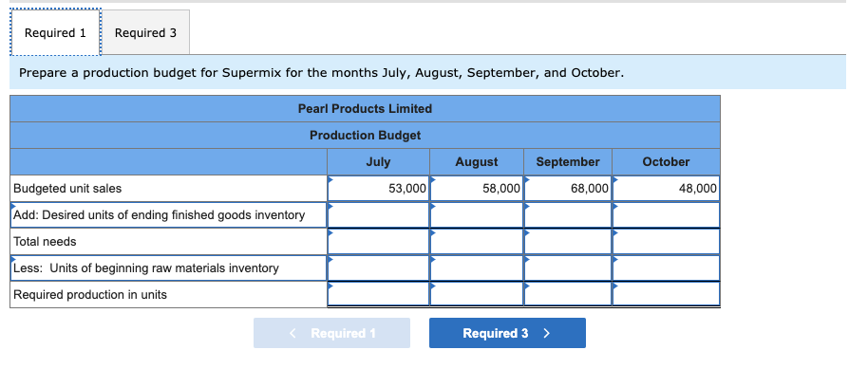Screen dimensions: 868x387
Task: Click the September Total needs cell
Action: coord(568,242)
